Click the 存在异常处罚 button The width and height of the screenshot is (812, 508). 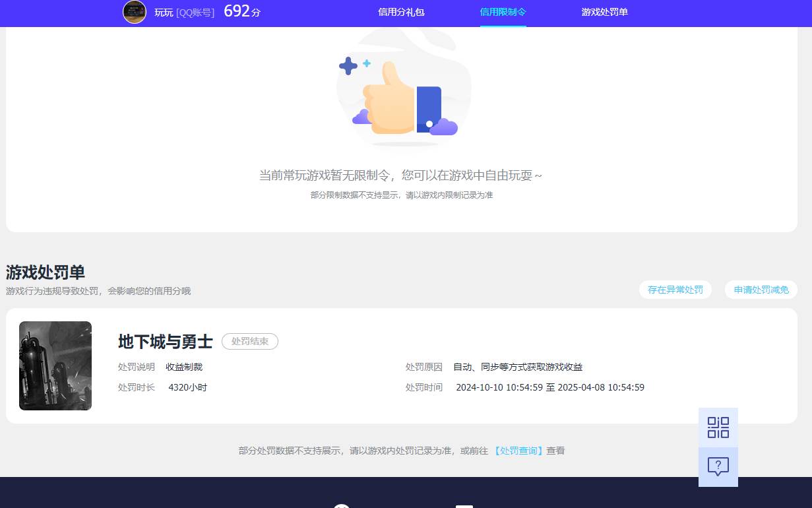click(x=675, y=290)
